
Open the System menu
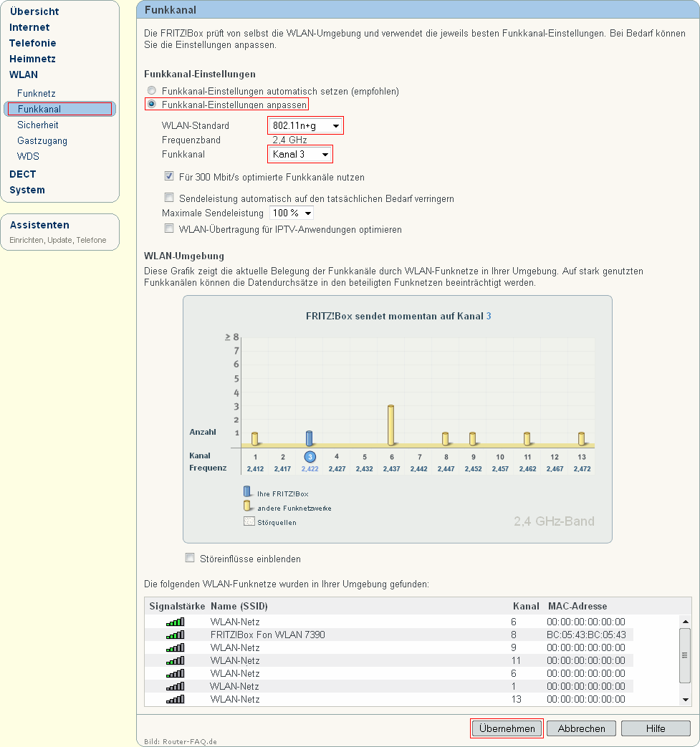click(27, 190)
